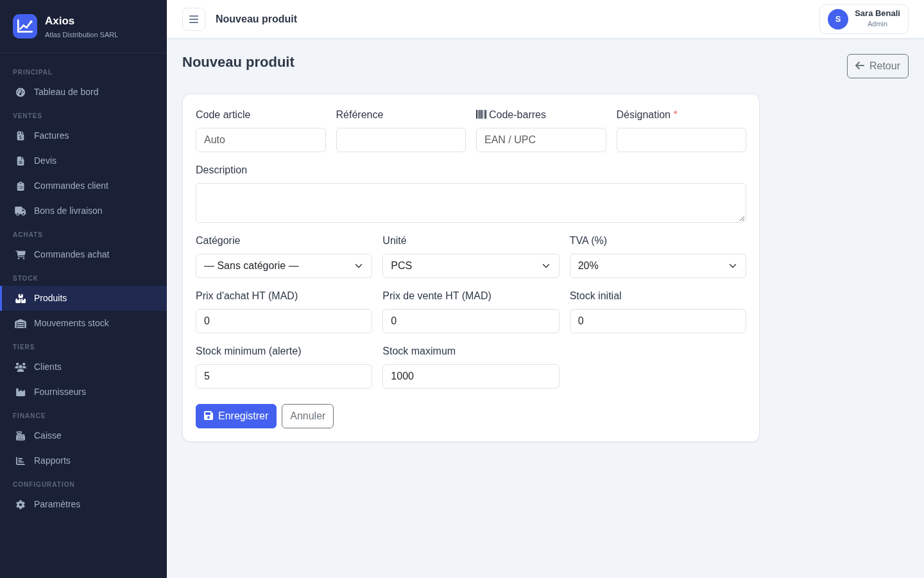Click the Bons de livraison truck icon
The width and height of the screenshot is (924, 578).
tap(21, 211)
